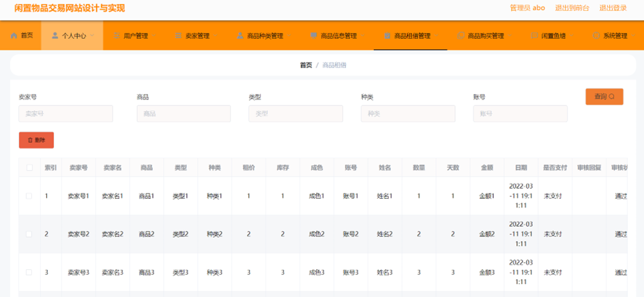Click cell 类型3
Screen dimensions: 644x297
pos(181,272)
